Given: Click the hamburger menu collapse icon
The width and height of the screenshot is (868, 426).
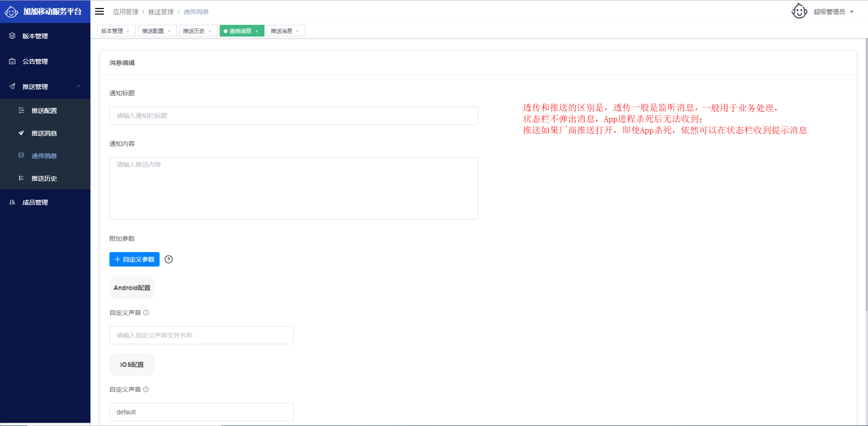Looking at the screenshot, I should [99, 11].
